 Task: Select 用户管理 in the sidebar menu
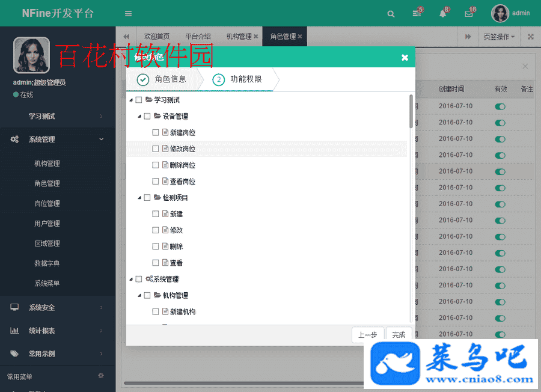tap(47, 224)
